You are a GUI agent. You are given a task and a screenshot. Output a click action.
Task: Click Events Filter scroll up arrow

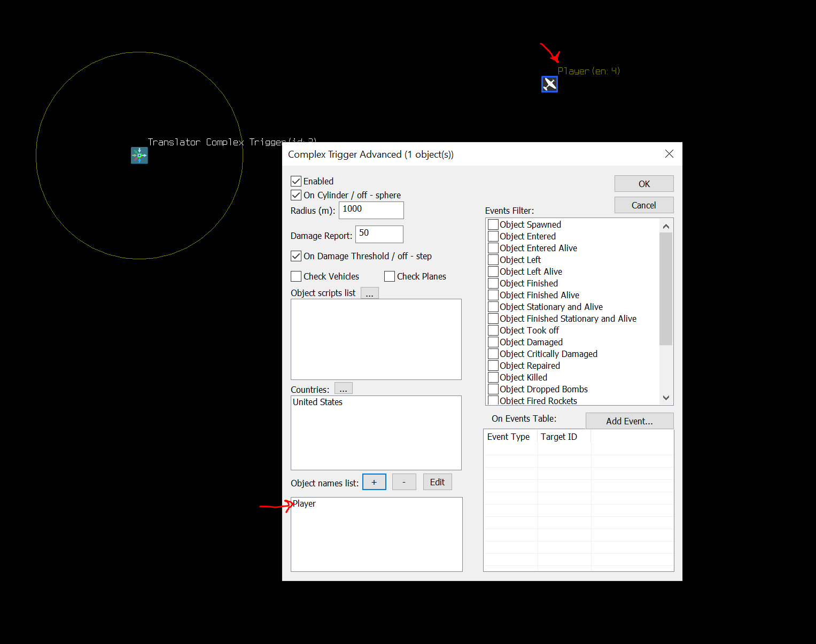(666, 226)
